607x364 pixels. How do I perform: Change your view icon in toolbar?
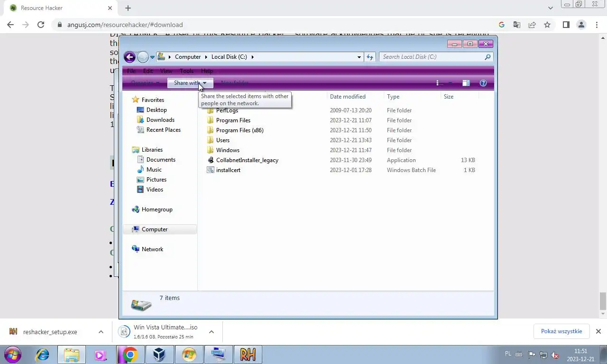440,83
